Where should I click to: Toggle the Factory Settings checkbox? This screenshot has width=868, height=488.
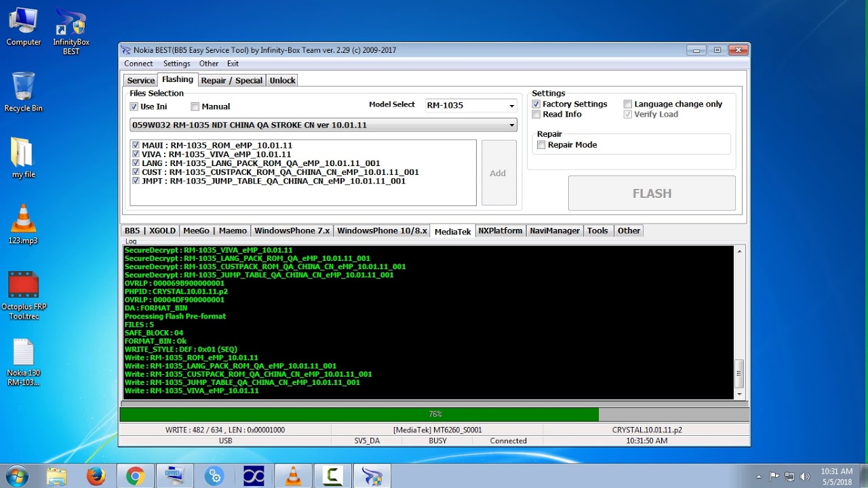tap(536, 104)
